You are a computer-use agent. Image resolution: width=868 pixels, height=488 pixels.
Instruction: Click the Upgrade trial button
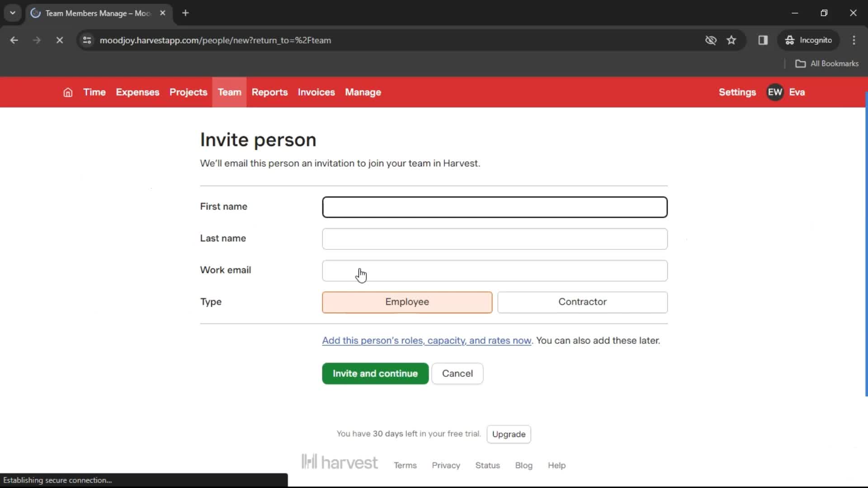(509, 434)
